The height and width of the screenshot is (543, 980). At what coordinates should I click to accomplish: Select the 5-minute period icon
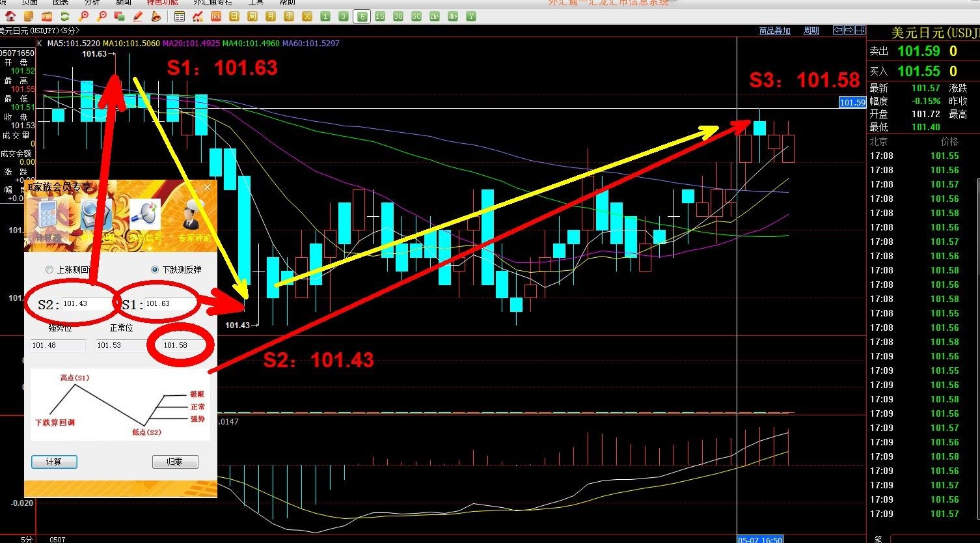click(x=362, y=16)
